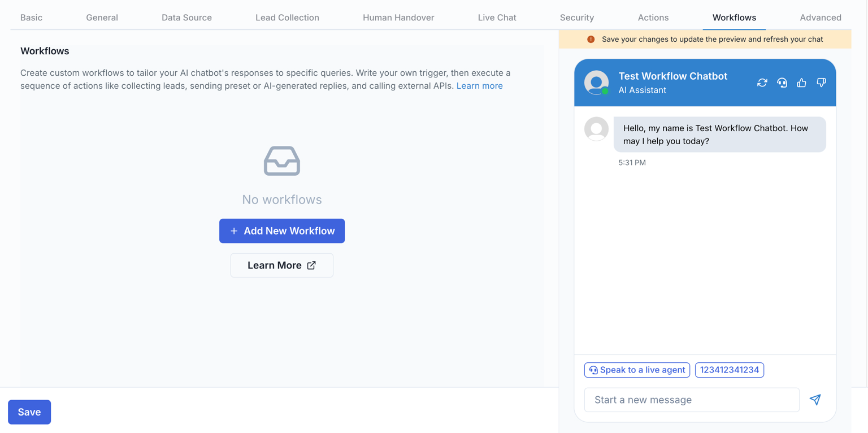Click Add New Workflow button
This screenshot has height=433, width=868.
click(282, 231)
